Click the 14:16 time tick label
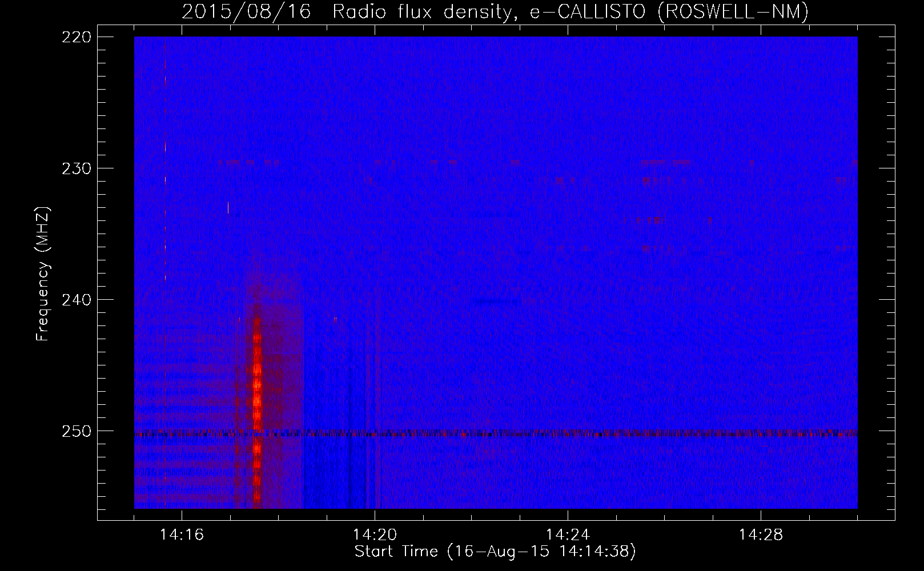This screenshot has height=571, width=924. tap(182, 534)
